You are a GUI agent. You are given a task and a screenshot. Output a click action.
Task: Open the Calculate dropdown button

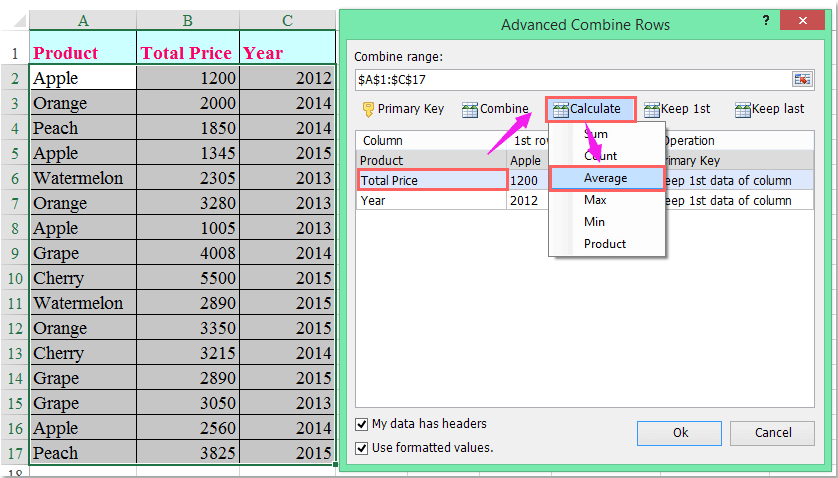(x=587, y=109)
